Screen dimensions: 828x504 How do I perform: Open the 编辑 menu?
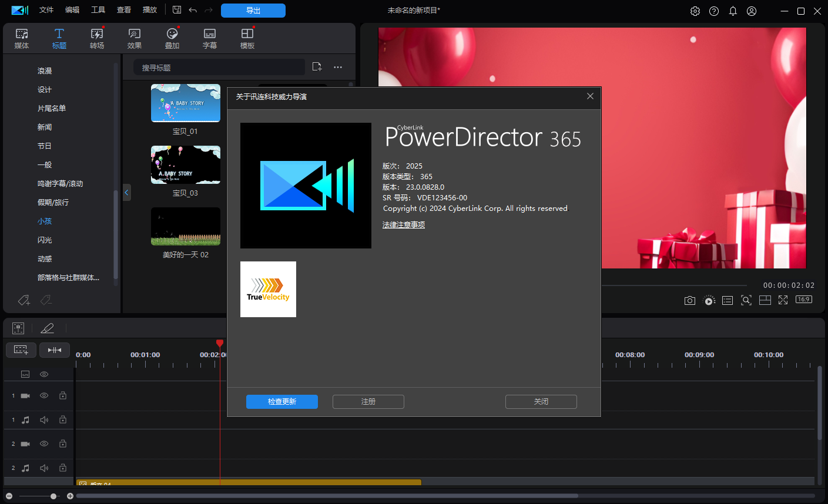coord(72,10)
